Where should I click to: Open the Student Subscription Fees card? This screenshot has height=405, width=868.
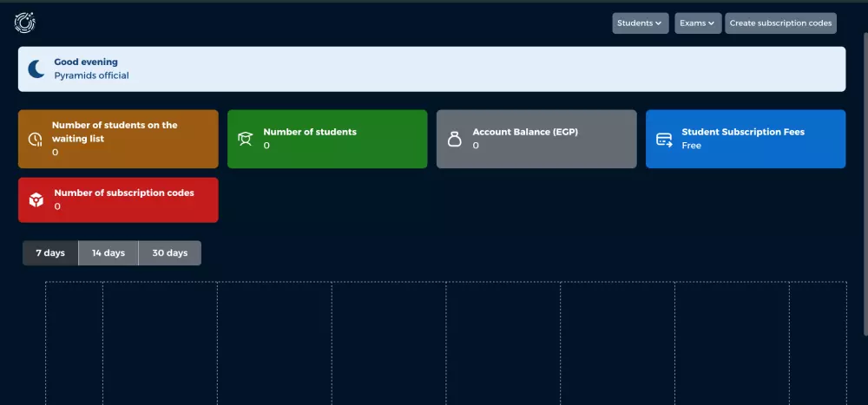(x=746, y=139)
